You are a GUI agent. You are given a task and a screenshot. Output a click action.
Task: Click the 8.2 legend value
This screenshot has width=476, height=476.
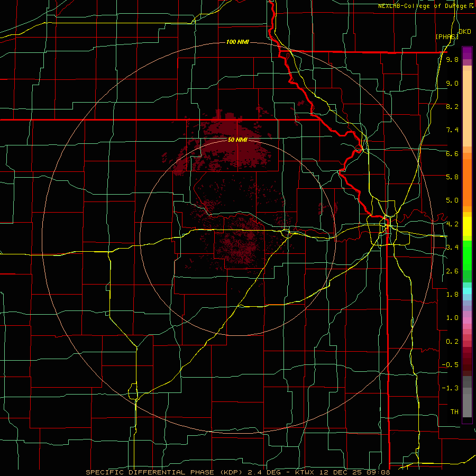point(452,106)
